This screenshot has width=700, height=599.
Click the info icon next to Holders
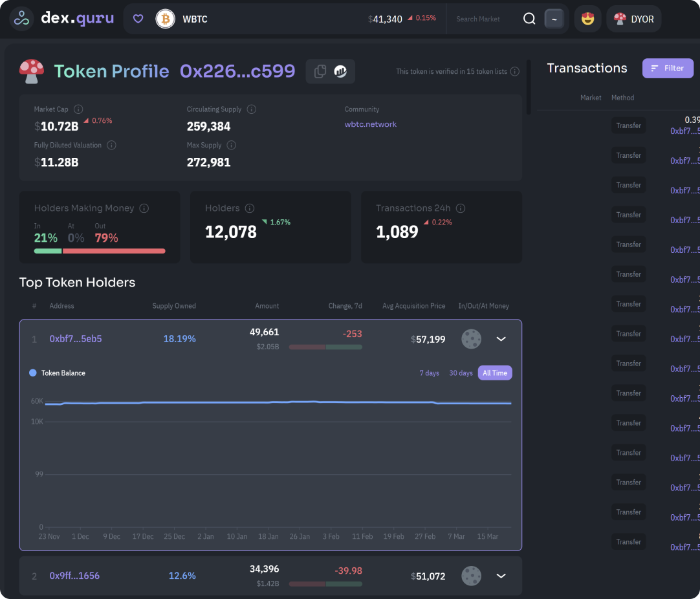click(250, 208)
